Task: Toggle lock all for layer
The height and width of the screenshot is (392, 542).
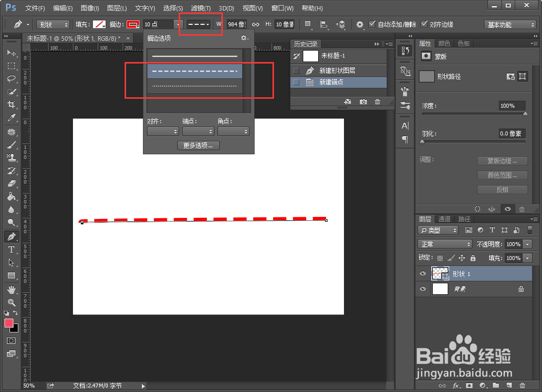Action: click(473, 258)
